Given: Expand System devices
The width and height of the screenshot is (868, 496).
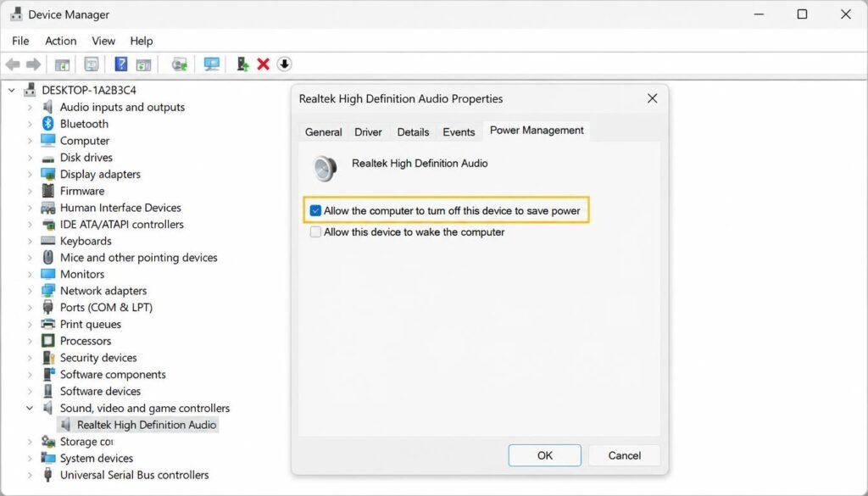Looking at the screenshot, I should tap(30, 459).
